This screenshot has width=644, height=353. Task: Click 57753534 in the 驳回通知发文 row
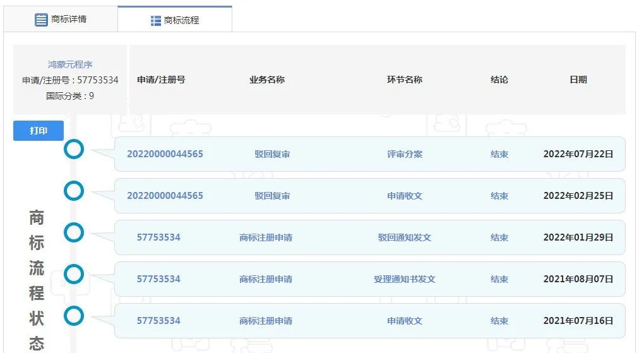[x=158, y=237]
